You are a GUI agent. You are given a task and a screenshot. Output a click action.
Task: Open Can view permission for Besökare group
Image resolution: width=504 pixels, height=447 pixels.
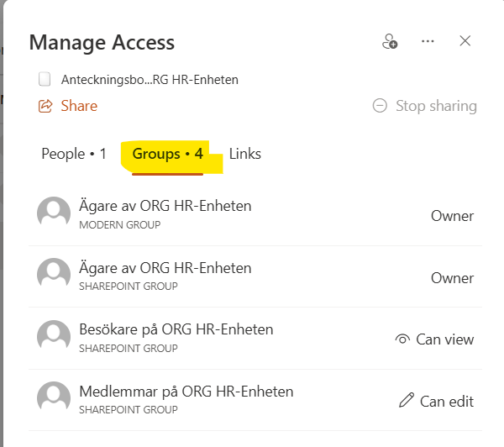[434, 339]
